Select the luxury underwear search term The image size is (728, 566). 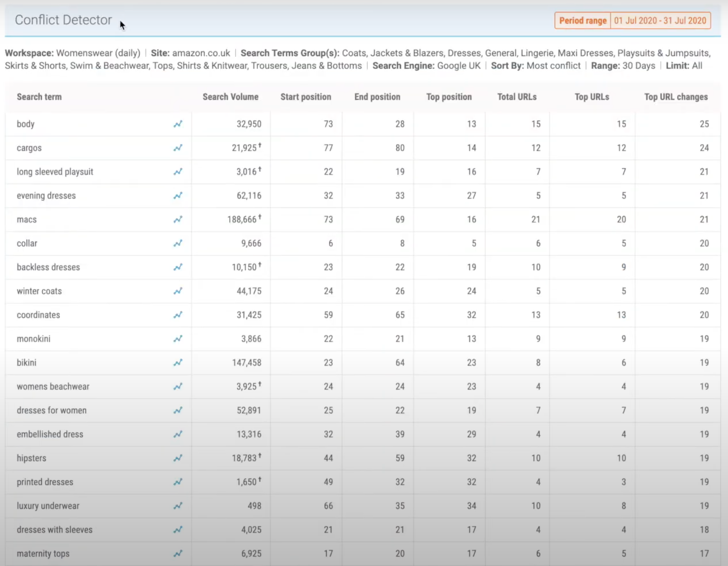48,506
